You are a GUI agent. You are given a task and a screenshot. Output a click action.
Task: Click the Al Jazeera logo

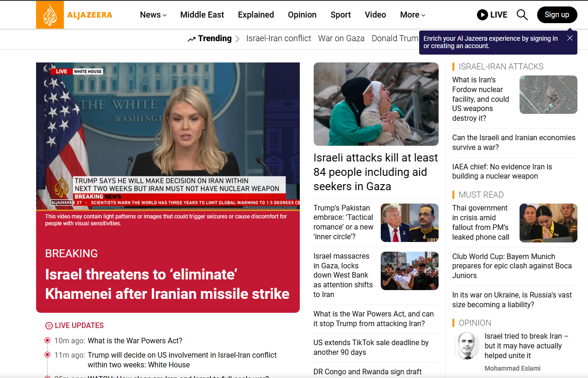[74, 15]
